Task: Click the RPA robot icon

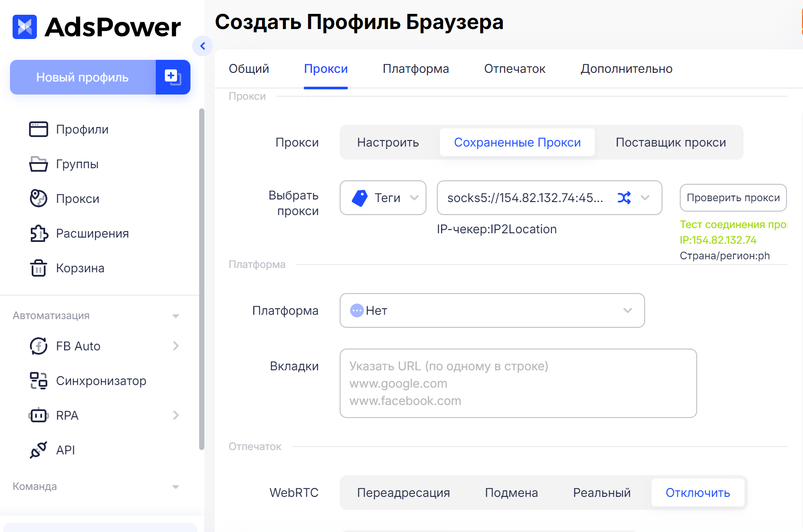Action: click(x=39, y=415)
